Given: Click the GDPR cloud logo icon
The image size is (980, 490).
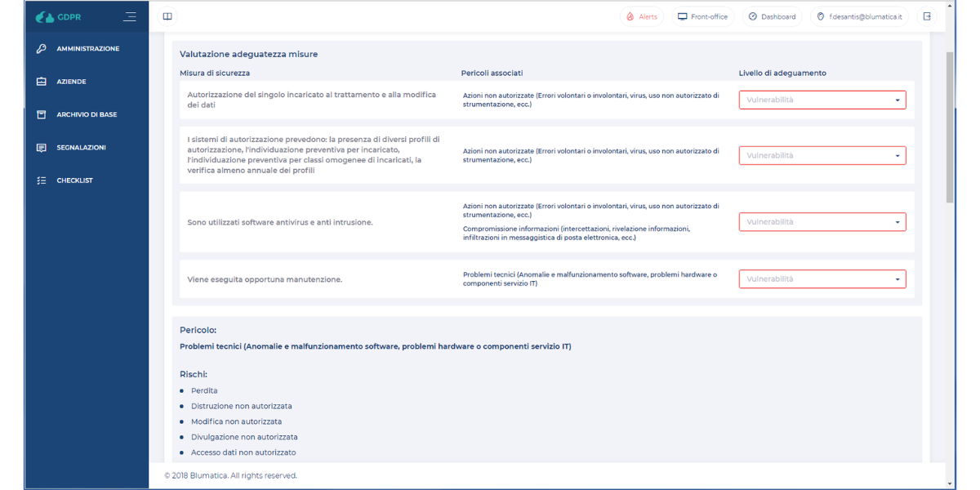Looking at the screenshot, I should [46, 16].
